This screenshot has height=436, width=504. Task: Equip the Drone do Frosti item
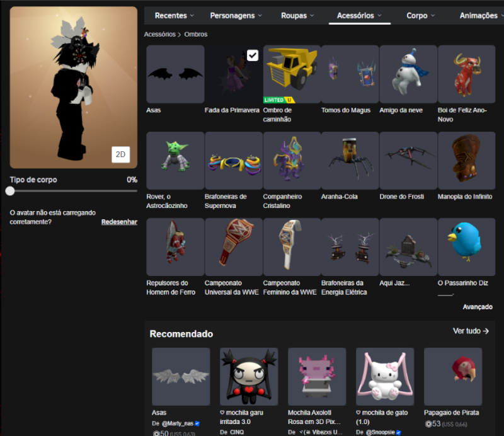[x=408, y=160]
